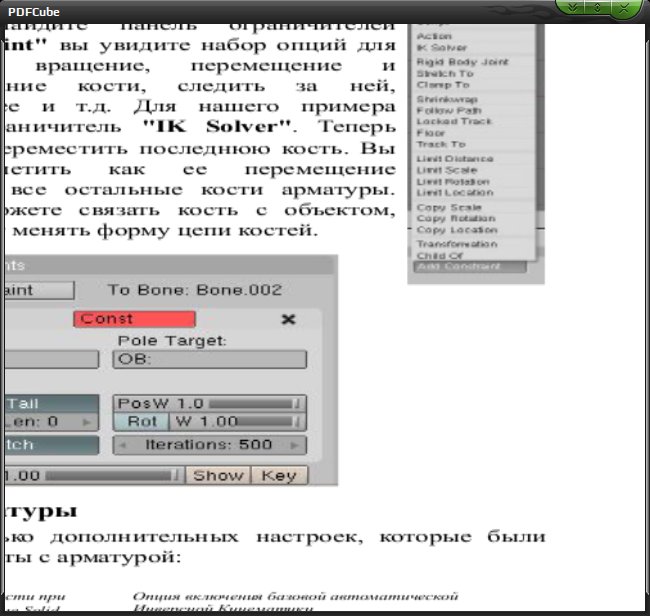Screen dimensions: 650x616
Task: Select 'Limit Location' entry
Action: [455, 192]
